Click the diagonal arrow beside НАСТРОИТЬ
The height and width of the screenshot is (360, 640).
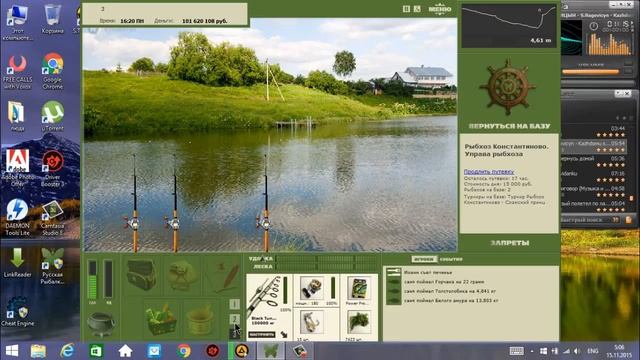pos(284,335)
